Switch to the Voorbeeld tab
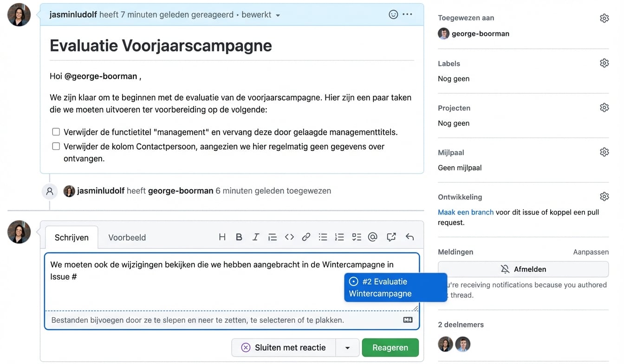Viewport: 624px width, 364px height. click(127, 237)
